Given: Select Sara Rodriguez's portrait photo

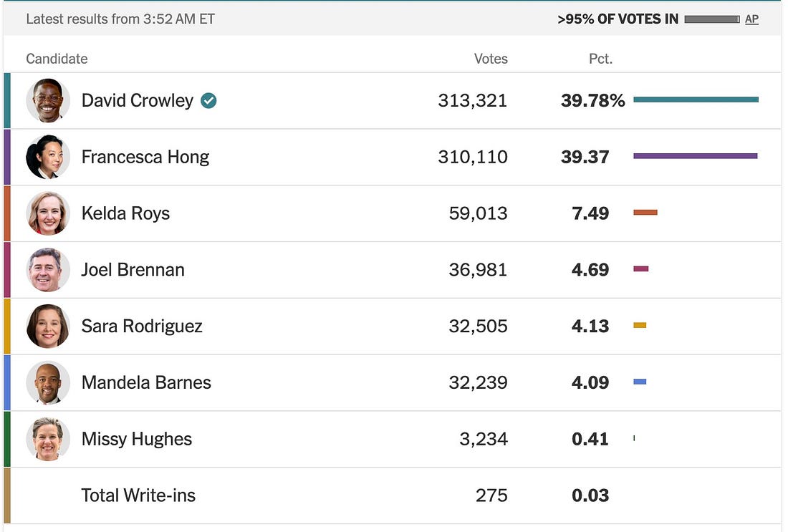Looking at the screenshot, I should pos(48,326).
